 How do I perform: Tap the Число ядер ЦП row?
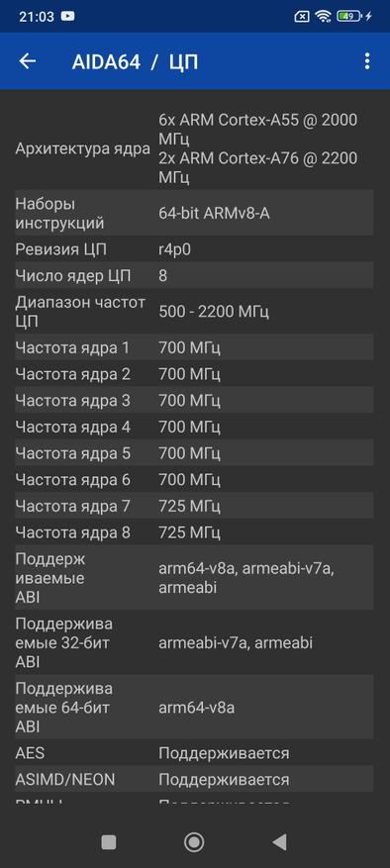coord(194,276)
